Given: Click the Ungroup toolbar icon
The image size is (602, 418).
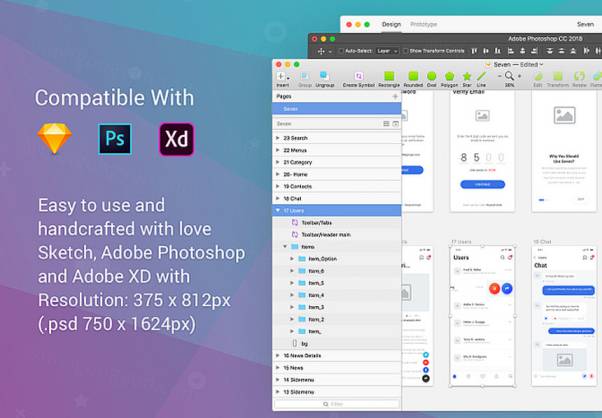Looking at the screenshot, I should click(325, 77).
